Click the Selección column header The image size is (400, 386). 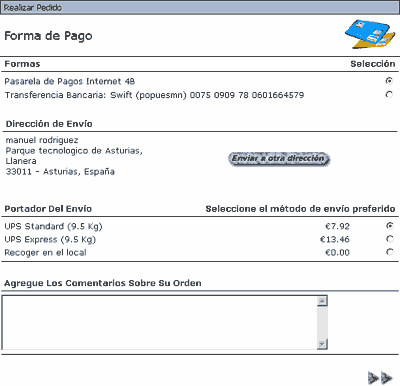click(373, 64)
